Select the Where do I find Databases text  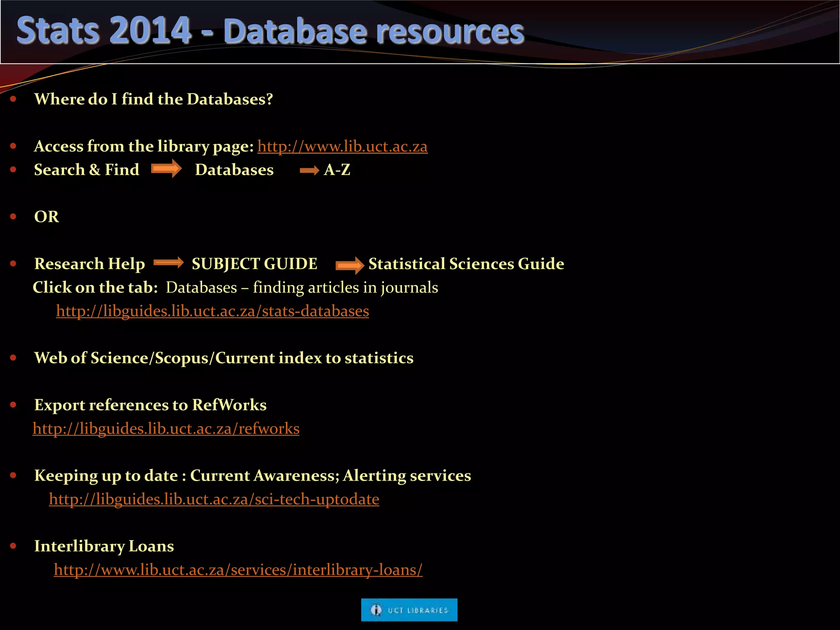pyautogui.click(x=153, y=99)
